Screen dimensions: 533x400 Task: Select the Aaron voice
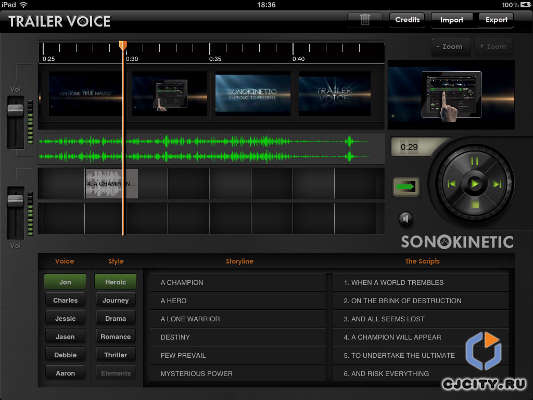tap(65, 373)
